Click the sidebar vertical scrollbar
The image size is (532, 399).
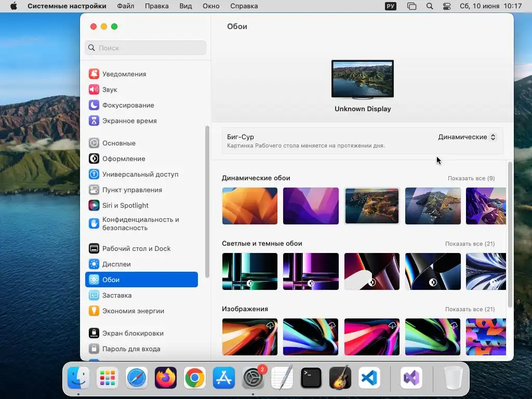(207, 202)
